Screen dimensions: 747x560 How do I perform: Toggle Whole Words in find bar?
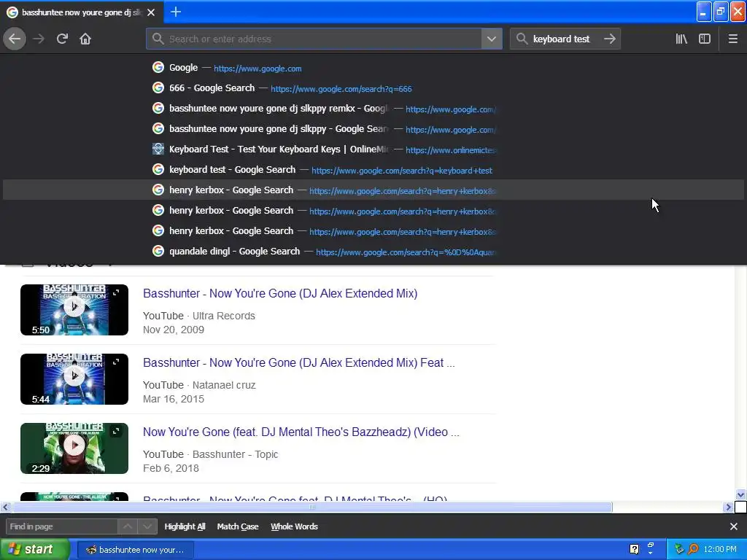pyautogui.click(x=294, y=526)
